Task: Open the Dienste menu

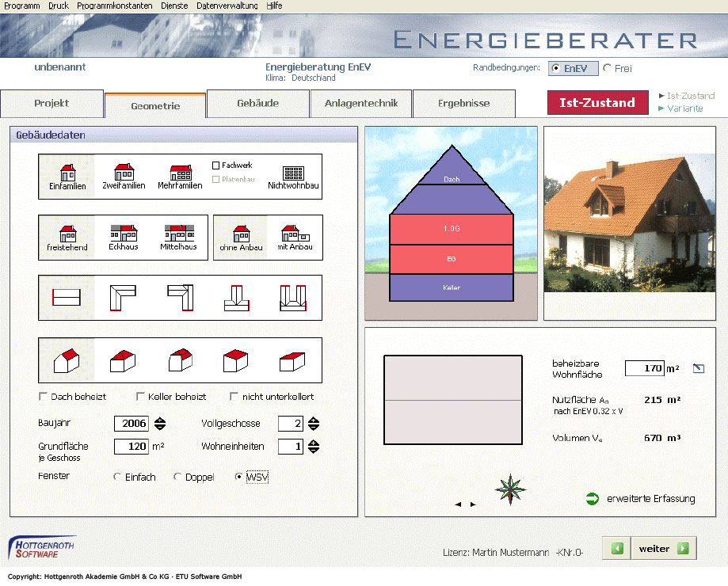Action: click(x=174, y=6)
